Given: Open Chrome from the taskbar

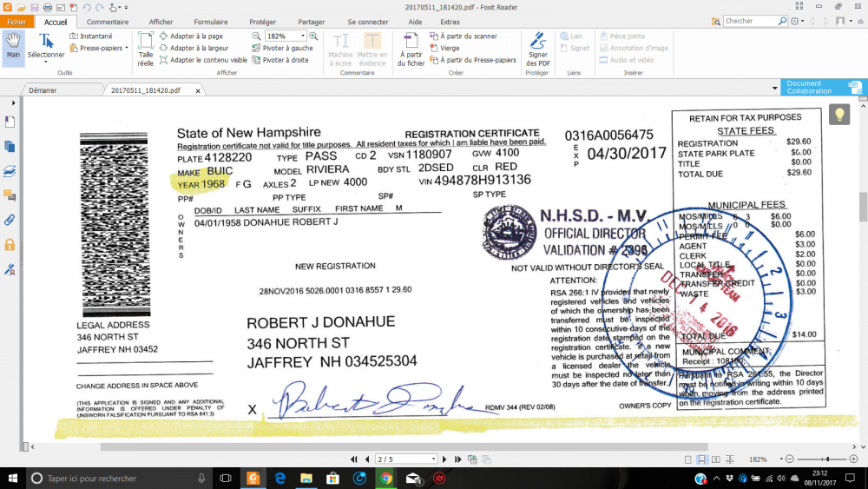Looking at the screenshot, I should click(386, 478).
